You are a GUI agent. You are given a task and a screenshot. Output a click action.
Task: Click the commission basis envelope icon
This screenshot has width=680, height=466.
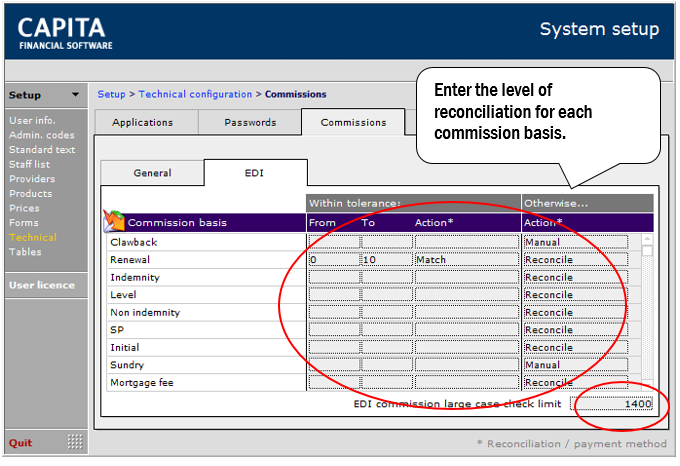114,221
